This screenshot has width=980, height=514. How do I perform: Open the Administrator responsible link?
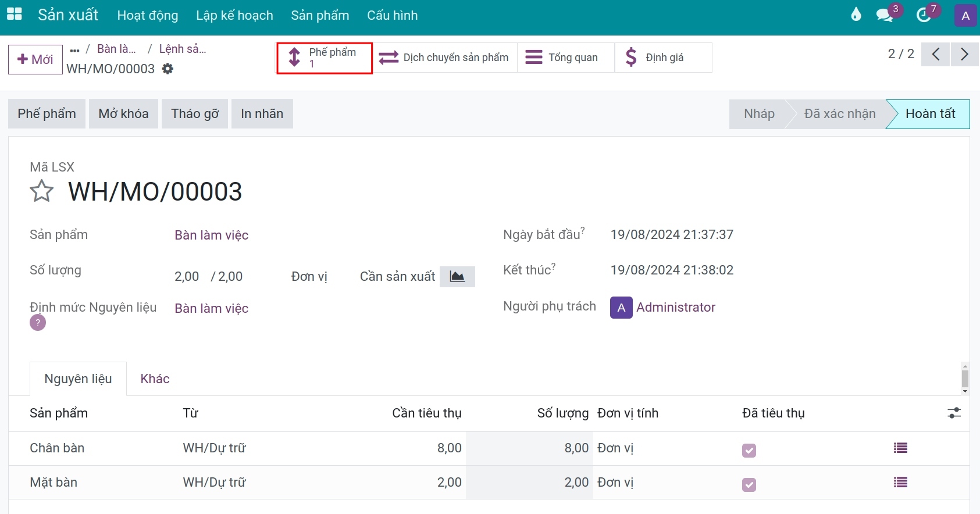coord(676,307)
